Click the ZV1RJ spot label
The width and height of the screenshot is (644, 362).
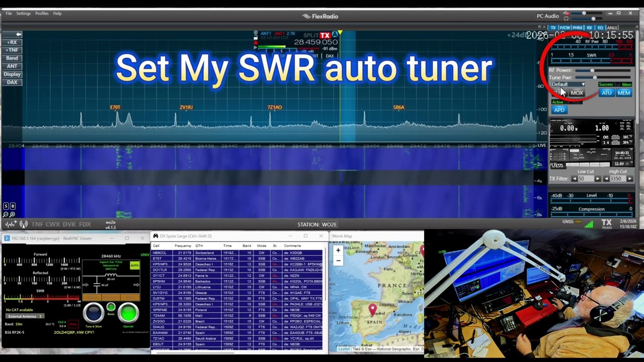point(186,107)
